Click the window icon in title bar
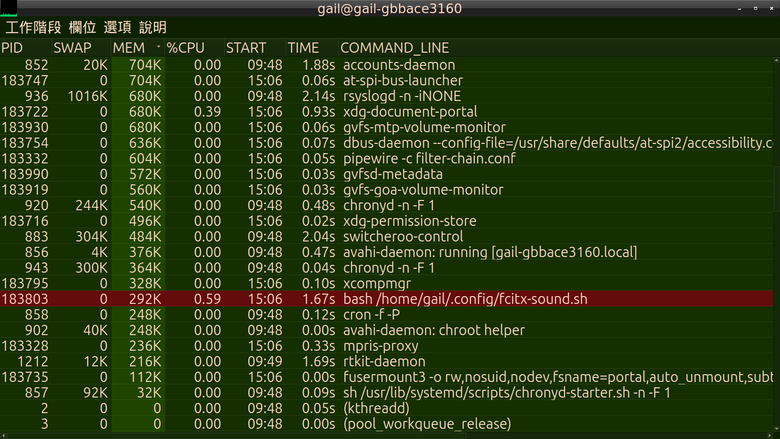This screenshot has height=439, width=780. 8,8
